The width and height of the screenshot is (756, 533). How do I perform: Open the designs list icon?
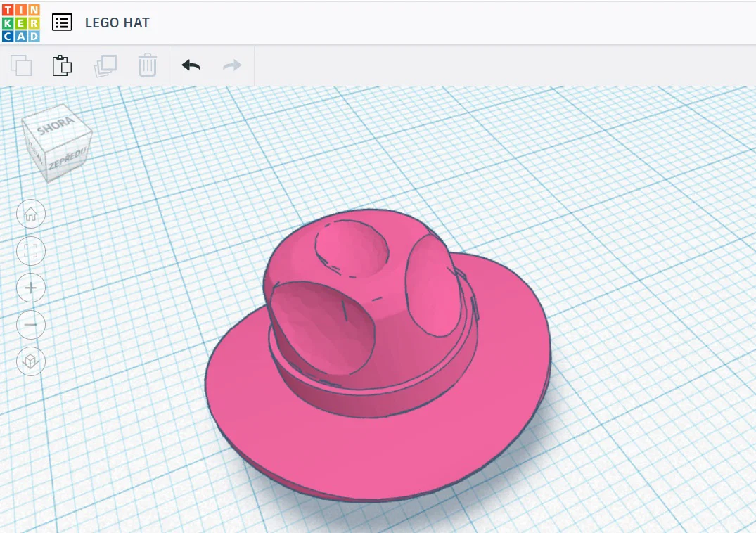62,23
